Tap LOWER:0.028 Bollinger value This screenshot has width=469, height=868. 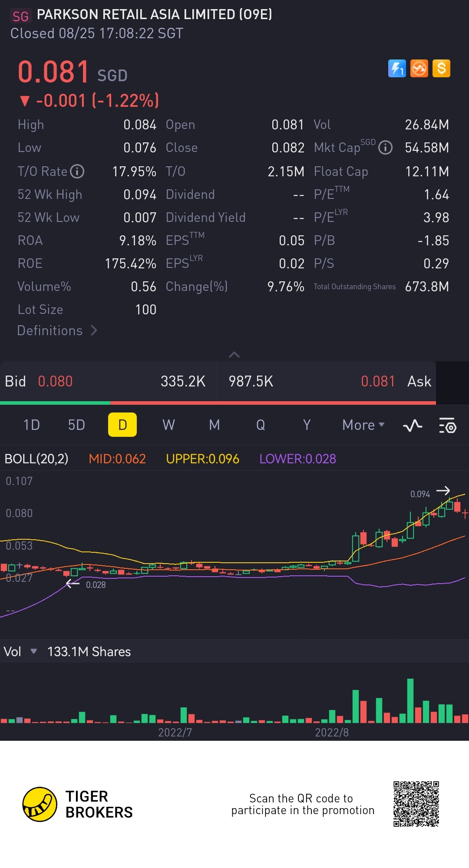click(x=297, y=459)
